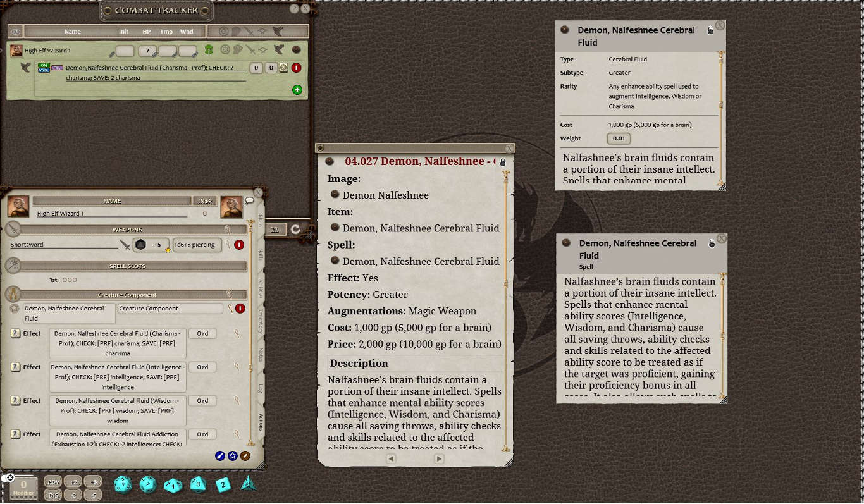Viewport: 864px width, 504px height.
Task: Roll the cyan d6 die
Action: (222, 484)
